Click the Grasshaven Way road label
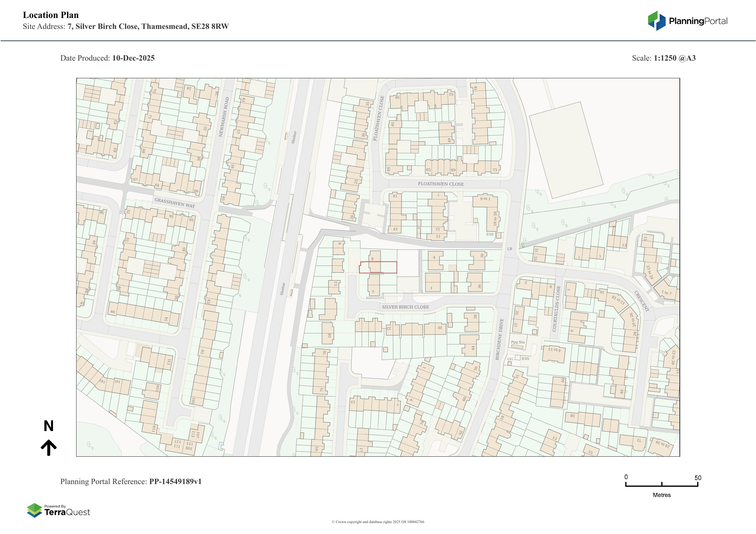 [175, 203]
